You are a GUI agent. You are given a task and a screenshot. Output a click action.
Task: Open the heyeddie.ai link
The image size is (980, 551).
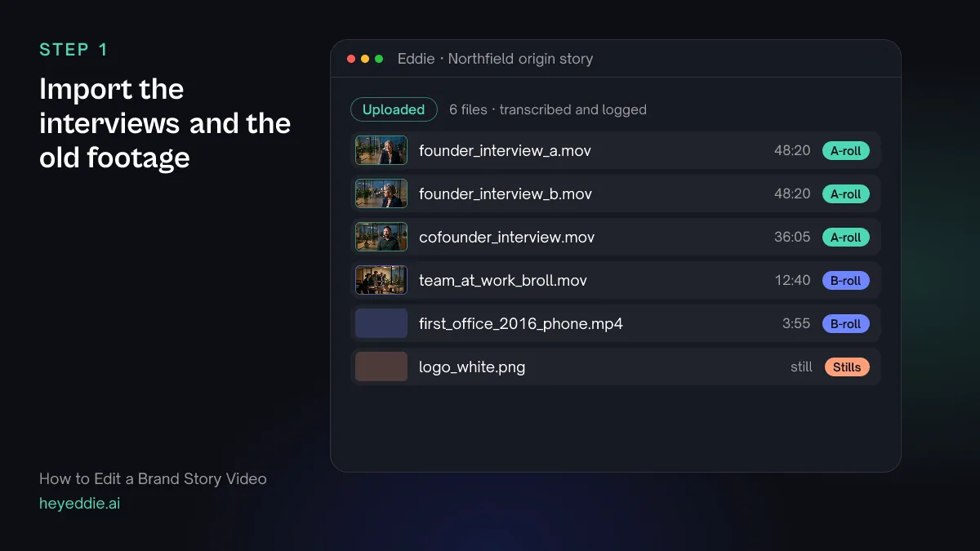coord(79,504)
